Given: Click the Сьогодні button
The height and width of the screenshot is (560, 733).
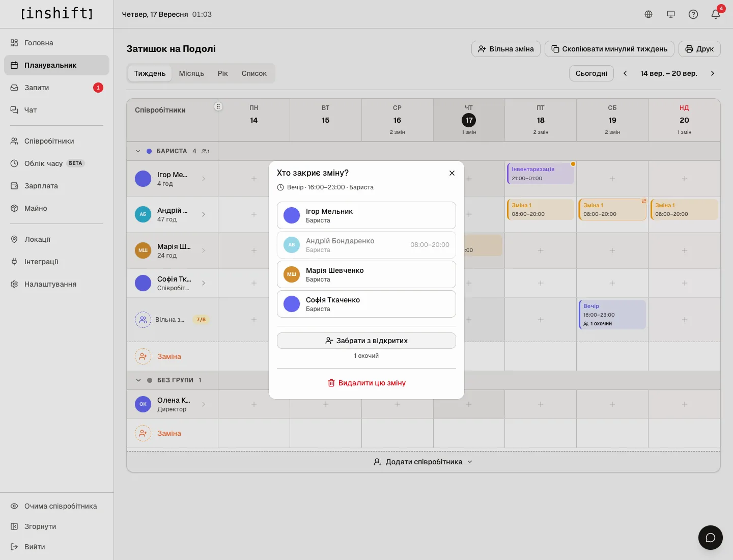Looking at the screenshot, I should coord(591,73).
